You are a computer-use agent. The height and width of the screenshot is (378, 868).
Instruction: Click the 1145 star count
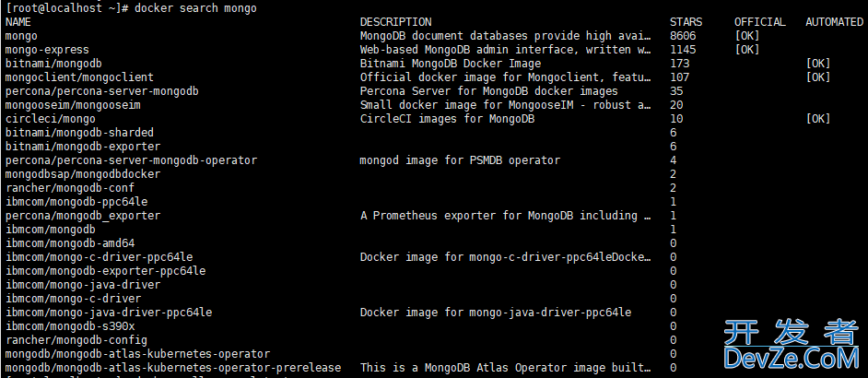coord(683,50)
